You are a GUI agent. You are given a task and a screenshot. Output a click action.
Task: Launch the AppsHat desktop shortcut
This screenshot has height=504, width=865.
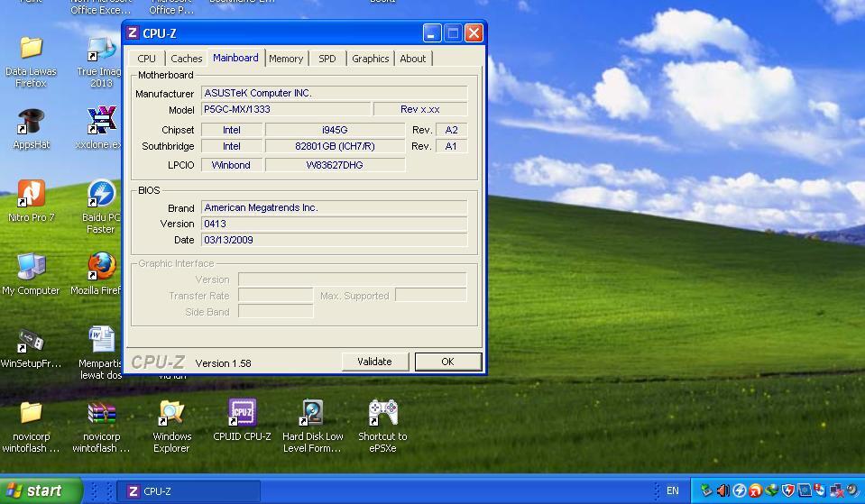31,122
